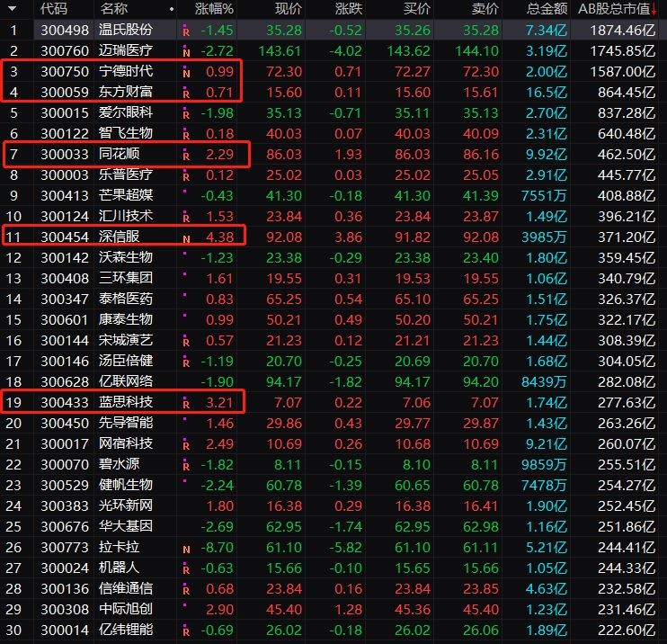Select stock name 同花顺
The image size is (667, 644).
pyautogui.click(x=119, y=154)
